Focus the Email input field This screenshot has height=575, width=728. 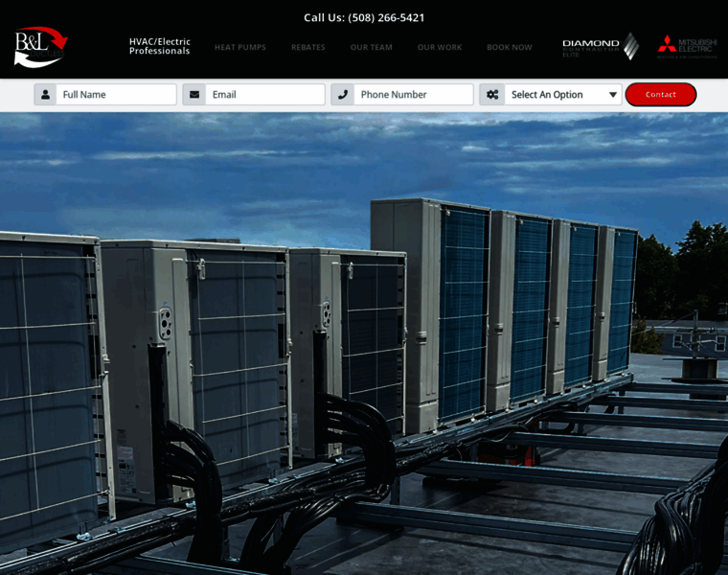tap(265, 95)
